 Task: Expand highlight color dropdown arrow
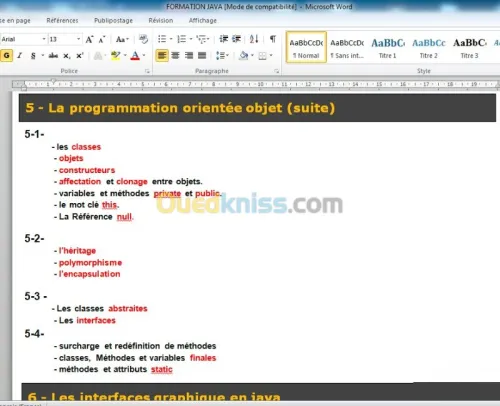[x=125, y=55]
